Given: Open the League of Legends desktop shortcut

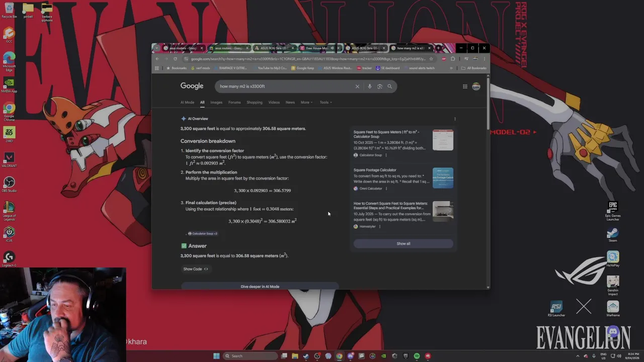Looking at the screenshot, I should 9,211.
